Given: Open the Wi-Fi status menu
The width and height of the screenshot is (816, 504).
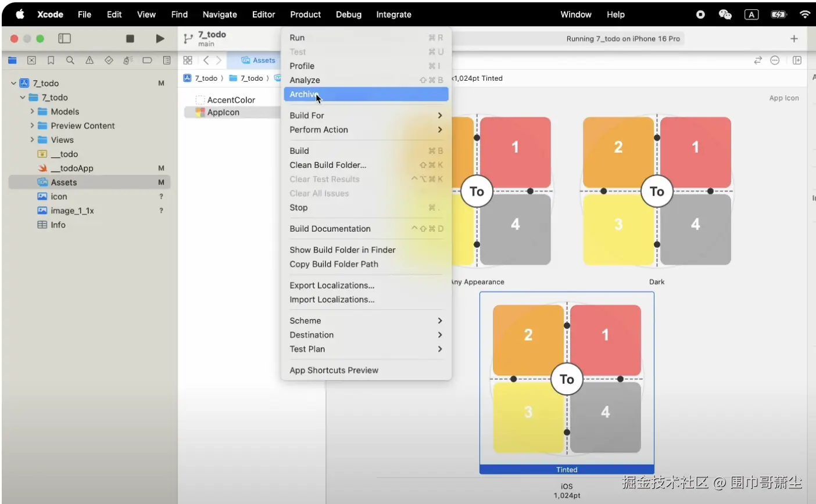Looking at the screenshot, I should (805, 15).
